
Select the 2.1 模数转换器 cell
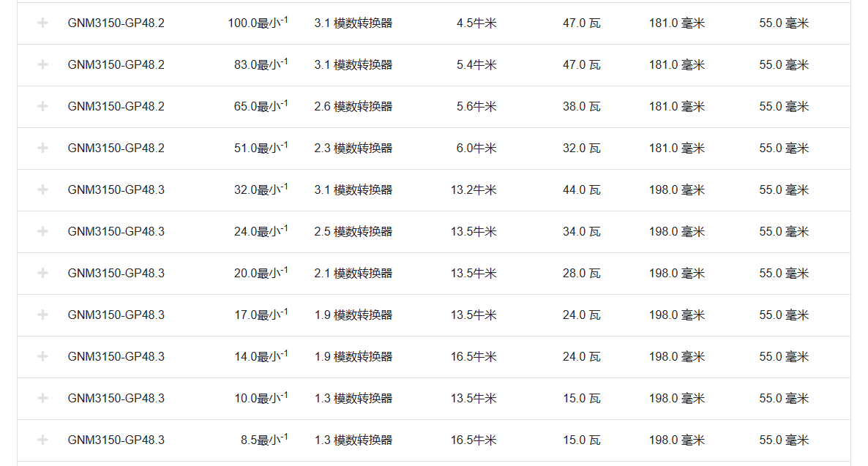coord(353,273)
